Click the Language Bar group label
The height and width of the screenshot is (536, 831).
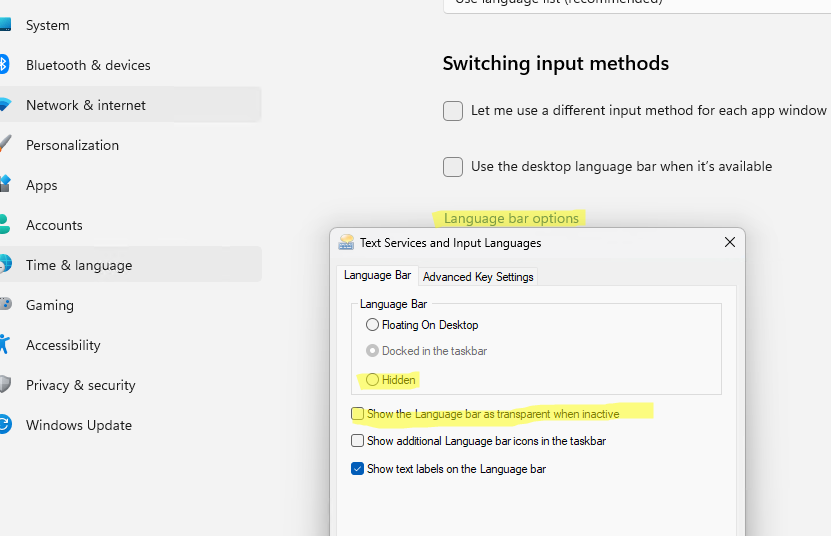393,304
